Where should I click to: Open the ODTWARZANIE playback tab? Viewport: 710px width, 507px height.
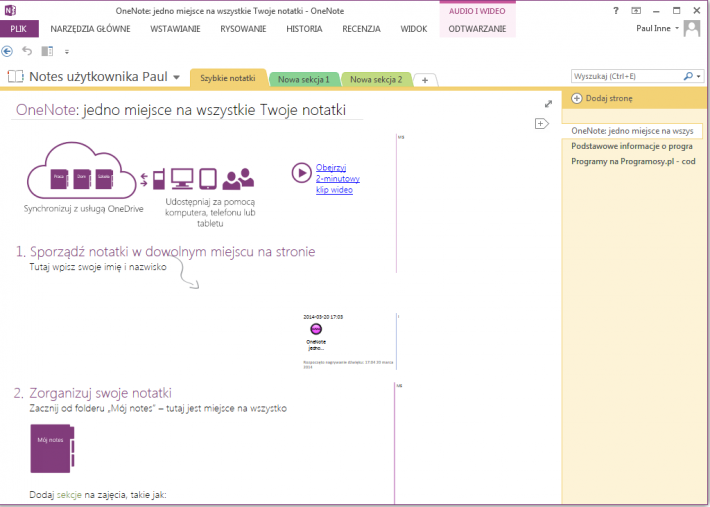click(477, 29)
